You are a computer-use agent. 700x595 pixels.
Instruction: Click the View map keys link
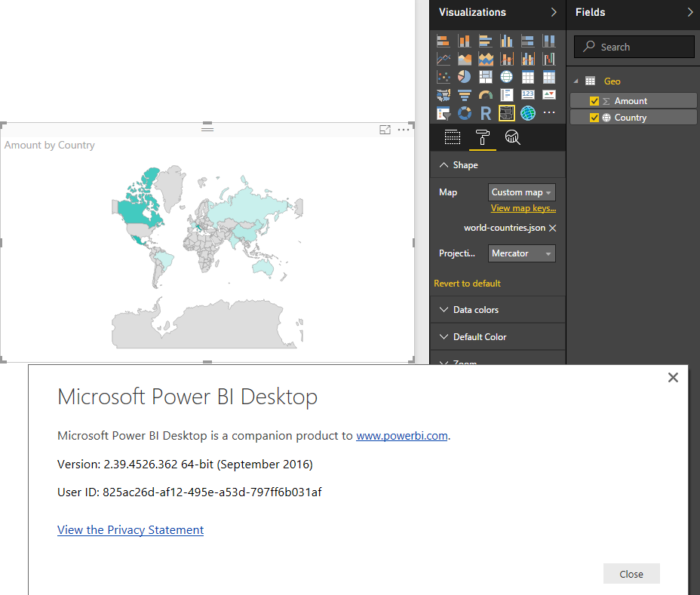pyautogui.click(x=523, y=208)
